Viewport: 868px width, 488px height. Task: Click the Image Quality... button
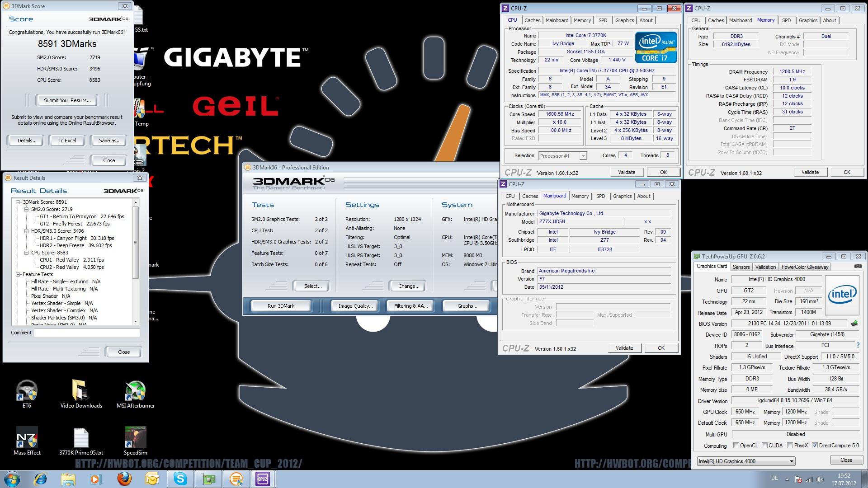(355, 306)
